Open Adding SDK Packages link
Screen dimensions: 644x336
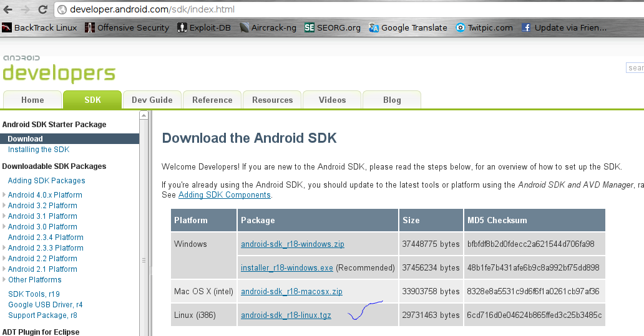click(46, 181)
